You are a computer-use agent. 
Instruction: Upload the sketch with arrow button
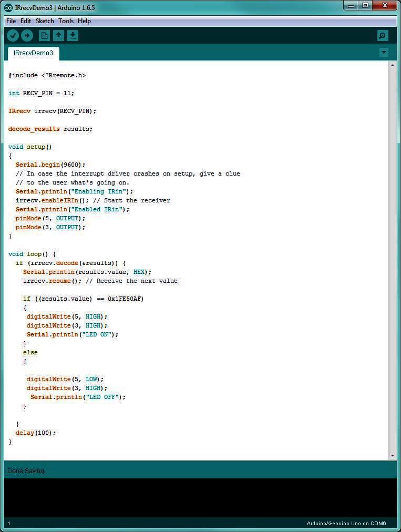[x=27, y=35]
